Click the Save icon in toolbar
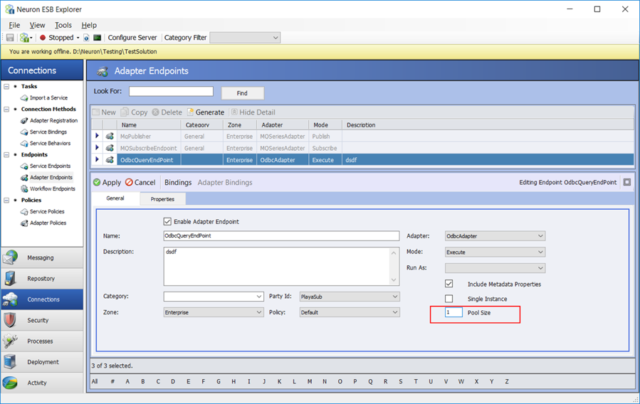 (x=10, y=38)
